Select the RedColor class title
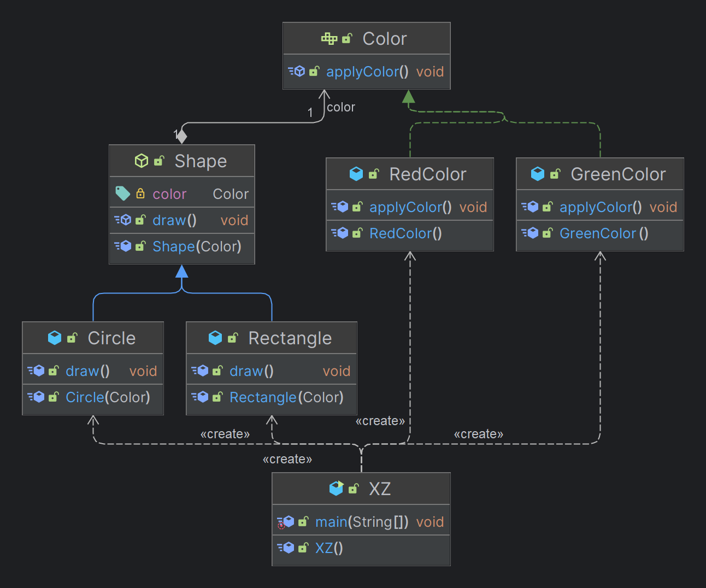This screenshot has height=588, width=706. (x=428, y=174)
